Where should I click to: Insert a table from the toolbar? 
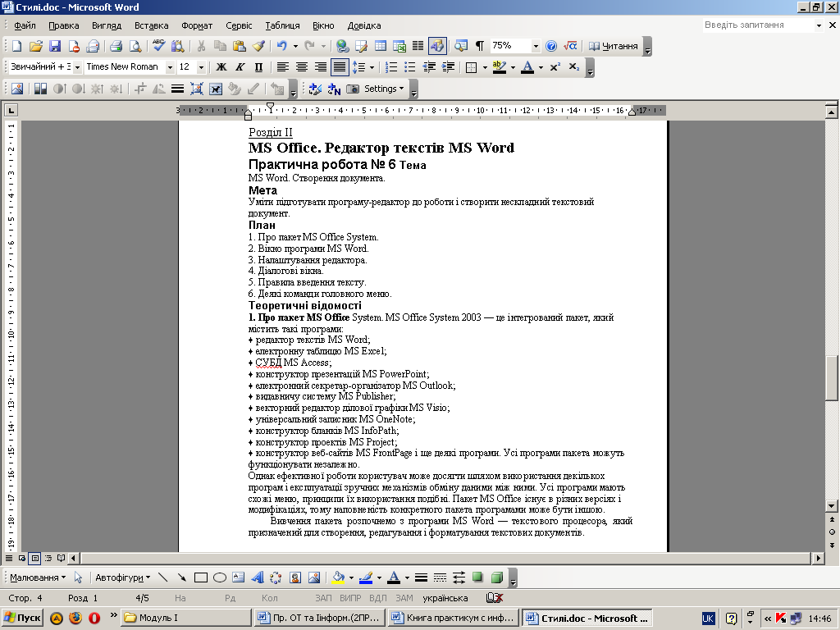(381, 46)
